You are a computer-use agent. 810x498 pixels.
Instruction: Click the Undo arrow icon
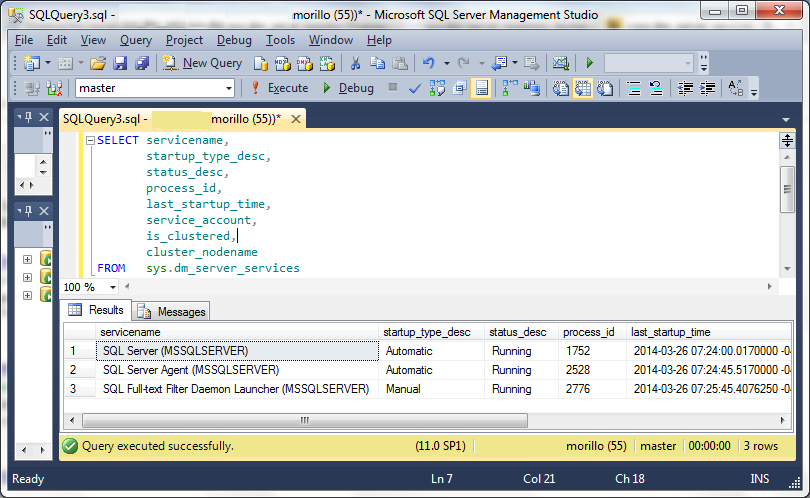tap(429, 63)
